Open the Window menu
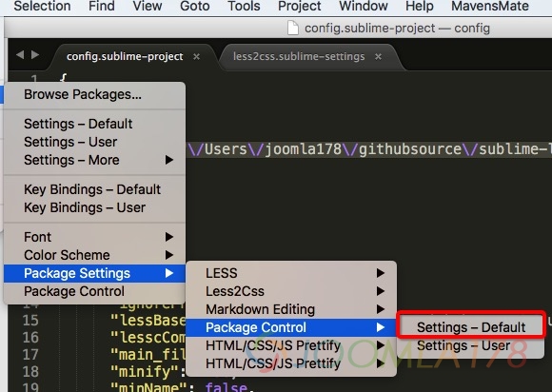This screenshot has width=552, height=392. tap(364, 6)
